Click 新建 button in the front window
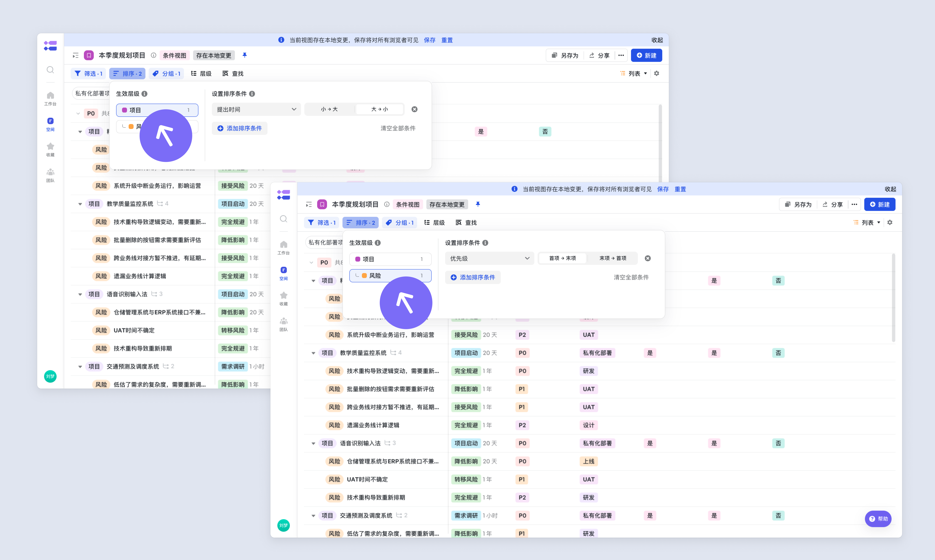935x560 pixels. tap(880, 204)
